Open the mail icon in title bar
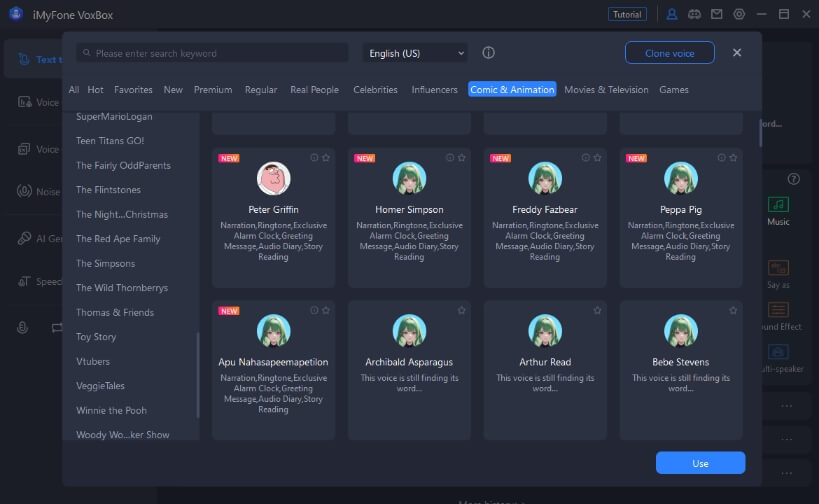819x504 pixels. coord(717,14)
